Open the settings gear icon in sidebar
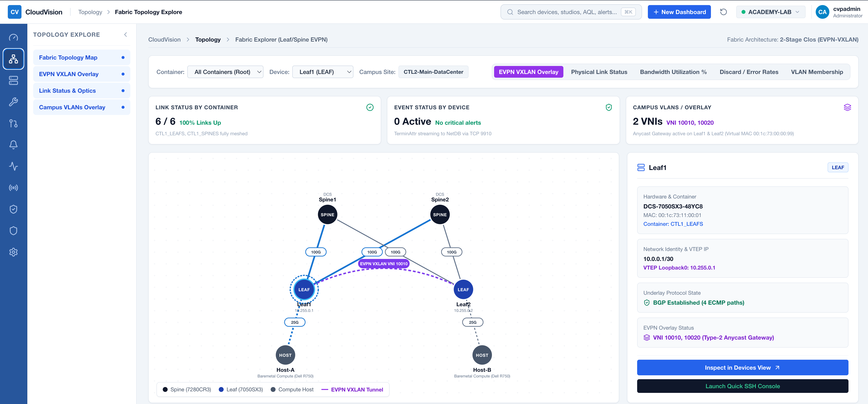The height and width of the screenshot is (404, 868). click(13, 252)
